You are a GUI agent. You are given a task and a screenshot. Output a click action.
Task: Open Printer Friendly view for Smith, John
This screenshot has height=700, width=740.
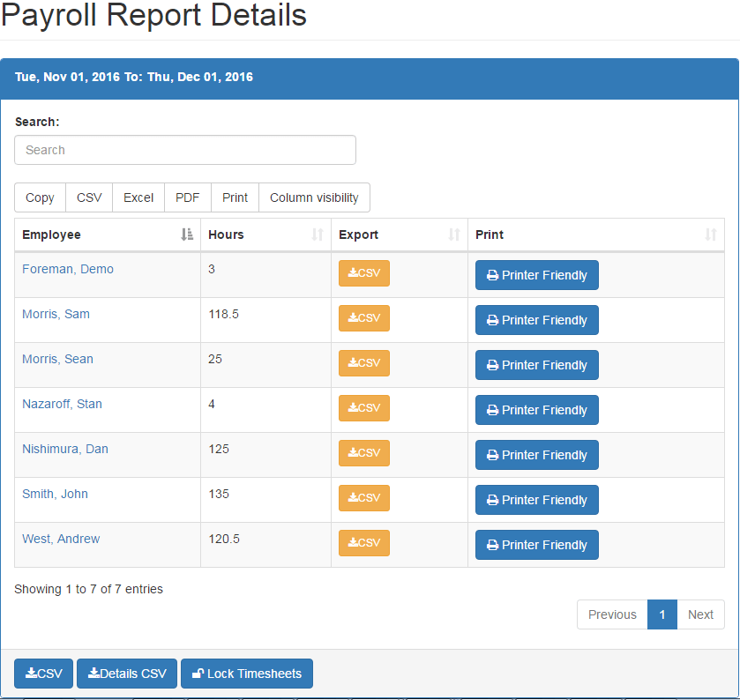[x=536, y=500]
